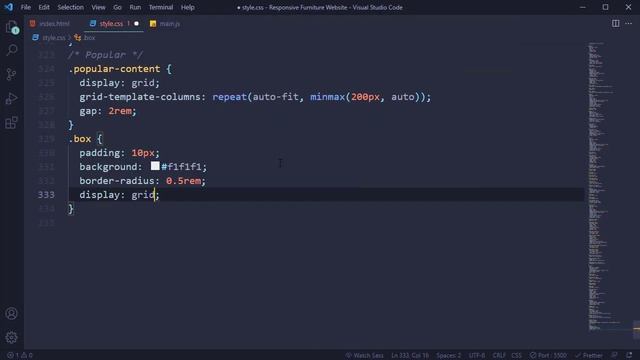Click the UTF-8 encoding selector
The image size is (640, 360).
(477, 356)
